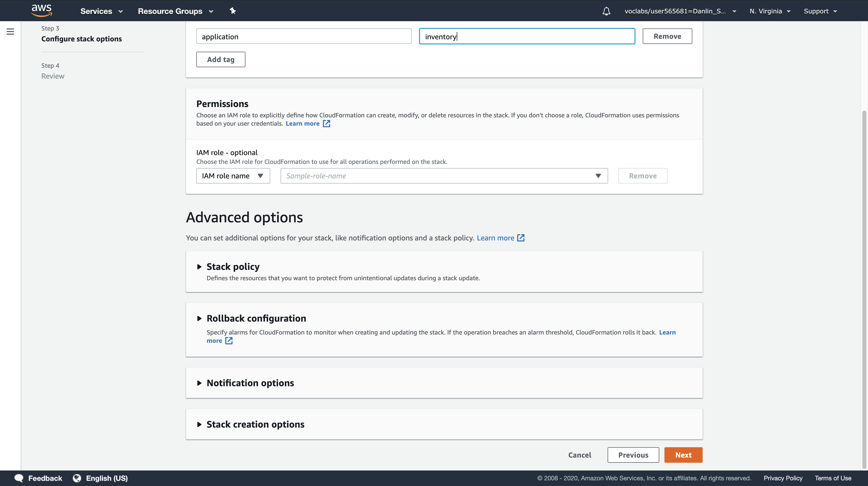Click the Feedback speech bubble icon
This screenshot has width=868, height=486.
pos(19,478)
